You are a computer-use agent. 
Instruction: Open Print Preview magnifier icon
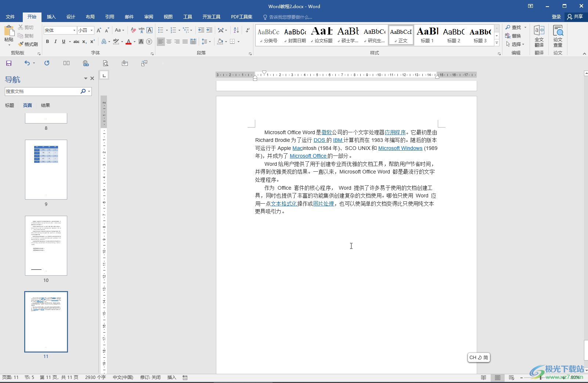coord(105,63)
